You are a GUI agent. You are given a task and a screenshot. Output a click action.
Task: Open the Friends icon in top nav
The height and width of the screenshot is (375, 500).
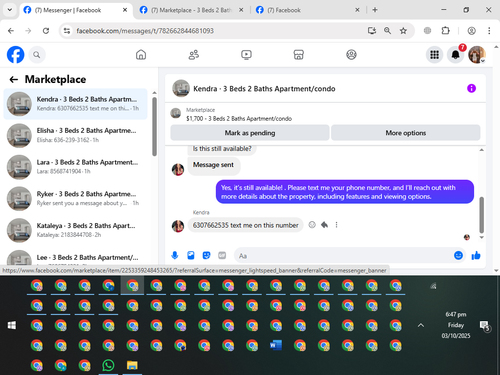pos(194,55)
